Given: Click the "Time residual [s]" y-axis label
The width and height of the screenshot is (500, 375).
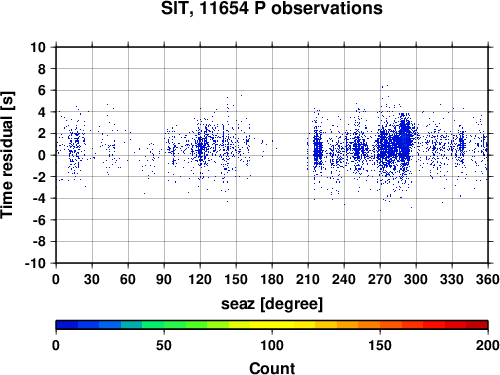Looking at the screenshot, I should tap(7, 155).
